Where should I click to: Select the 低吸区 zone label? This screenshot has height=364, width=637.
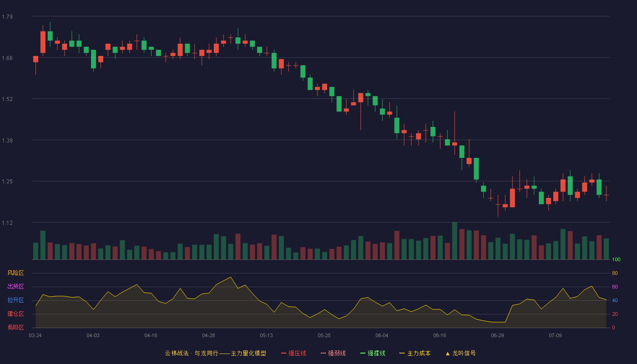tap(15, 327)
